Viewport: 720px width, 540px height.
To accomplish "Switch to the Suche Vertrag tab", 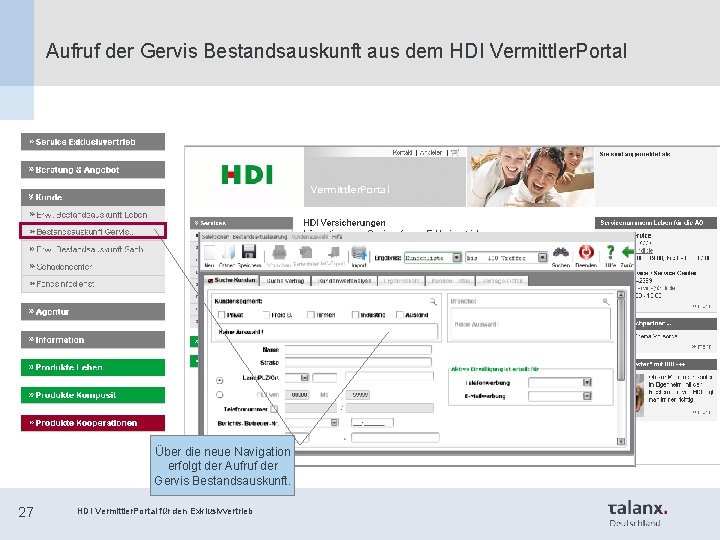I will click(285, 281).
